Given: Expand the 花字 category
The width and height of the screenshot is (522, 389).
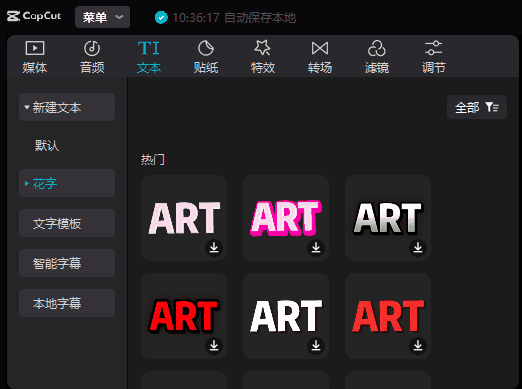Looking at the screenshot, I should coord(67,183).
